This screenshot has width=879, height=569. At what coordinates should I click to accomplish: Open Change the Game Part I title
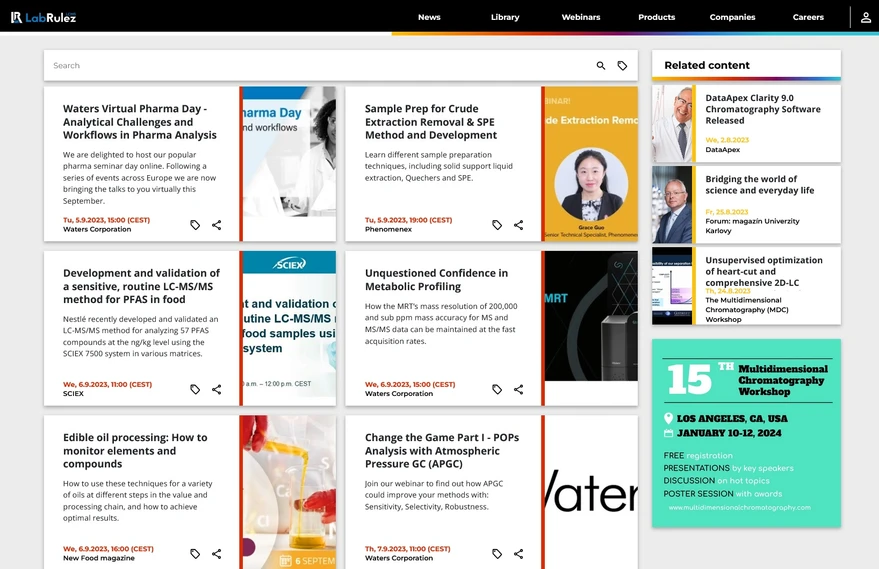(442, 451)
